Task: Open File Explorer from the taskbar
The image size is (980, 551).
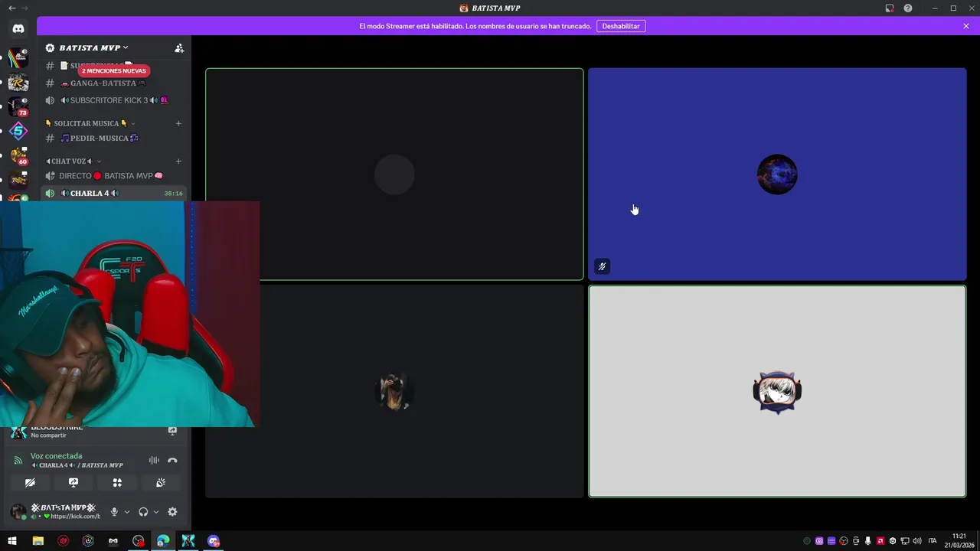Action: coord(38,541)
